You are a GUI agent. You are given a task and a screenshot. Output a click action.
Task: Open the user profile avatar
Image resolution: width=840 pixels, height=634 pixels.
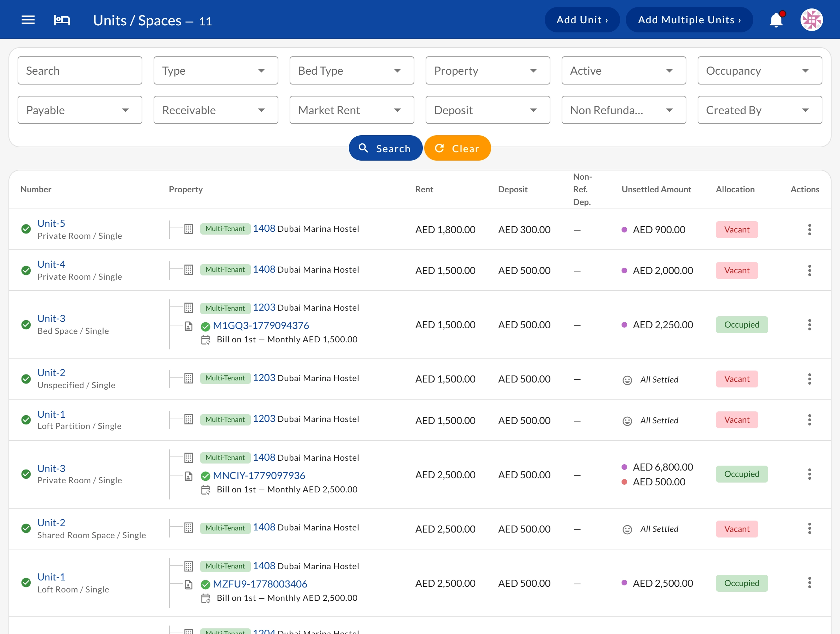(x=811, y=20)
